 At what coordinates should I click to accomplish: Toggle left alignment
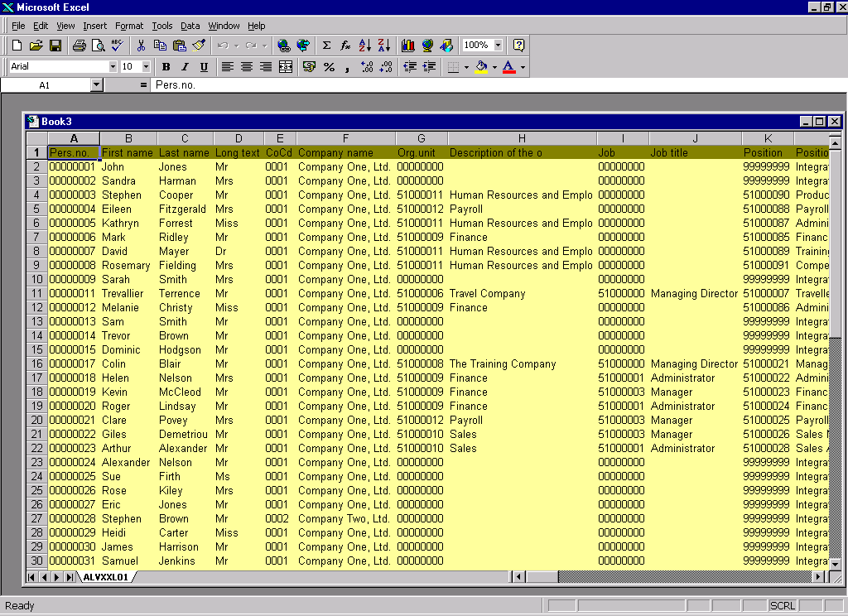coord(228,67)
